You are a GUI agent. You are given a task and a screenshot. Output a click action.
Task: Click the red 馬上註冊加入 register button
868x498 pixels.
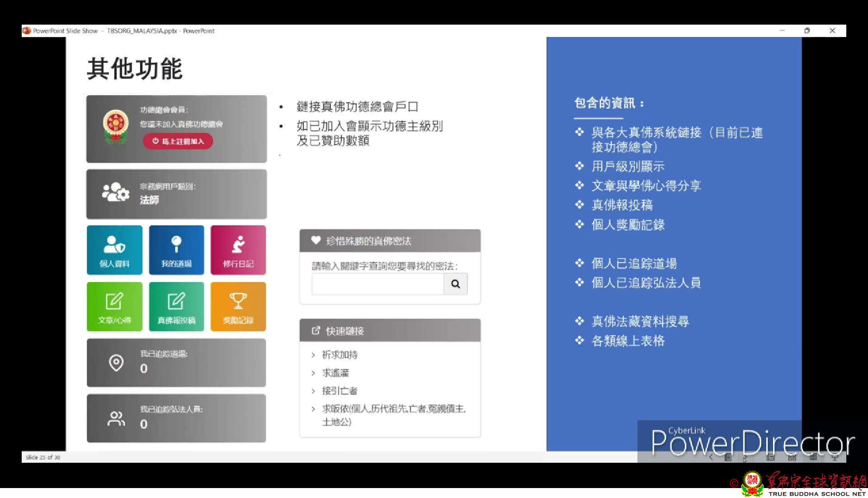point(178,141)
